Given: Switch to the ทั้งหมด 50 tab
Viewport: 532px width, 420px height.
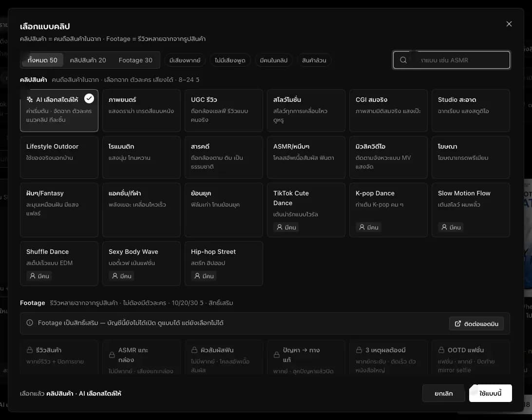Looking at the screenshot, I should coord(42,60).
